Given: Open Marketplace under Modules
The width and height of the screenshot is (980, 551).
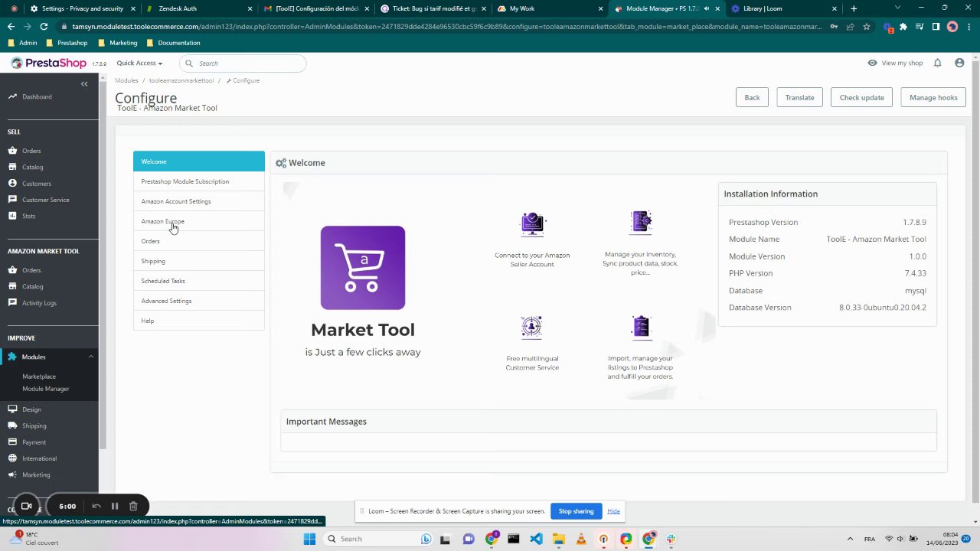Looking at the screenshot, I should pos(39,377).
